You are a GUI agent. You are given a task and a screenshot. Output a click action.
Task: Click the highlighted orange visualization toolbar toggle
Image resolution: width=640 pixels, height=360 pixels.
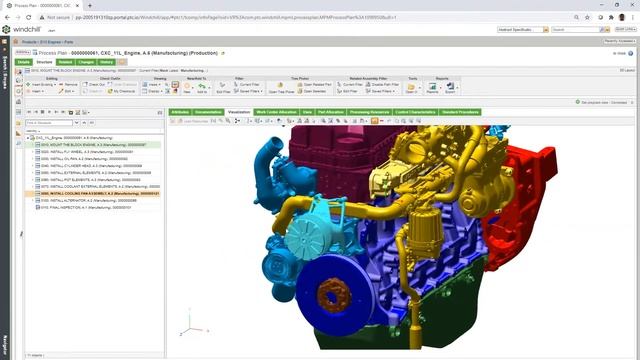coord(374,121)
